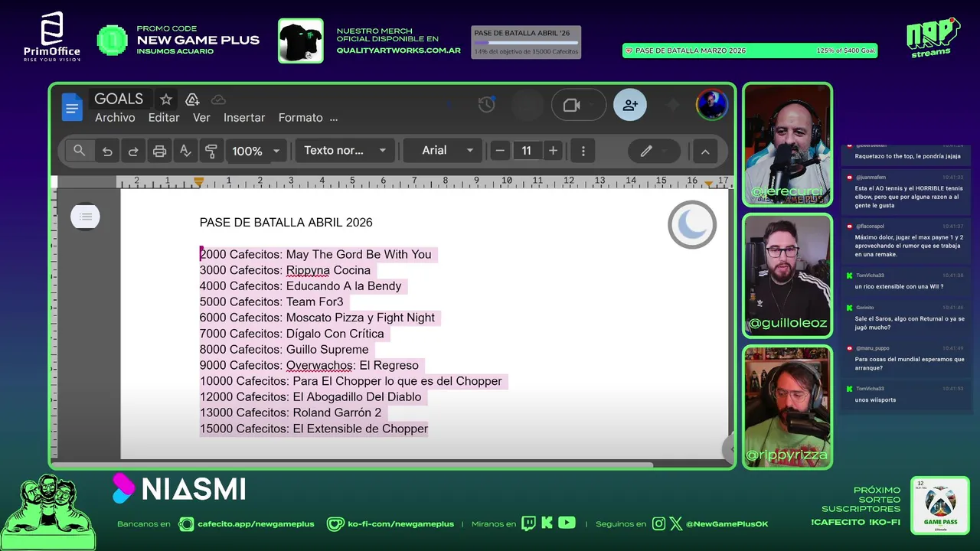Increase the font size

tap(553, 151)
